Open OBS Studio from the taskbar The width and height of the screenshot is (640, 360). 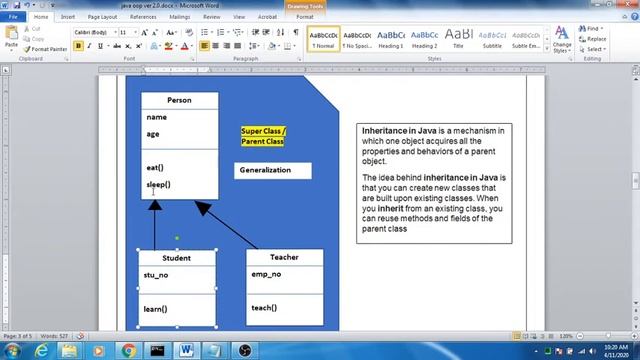[x=245, y=351]
